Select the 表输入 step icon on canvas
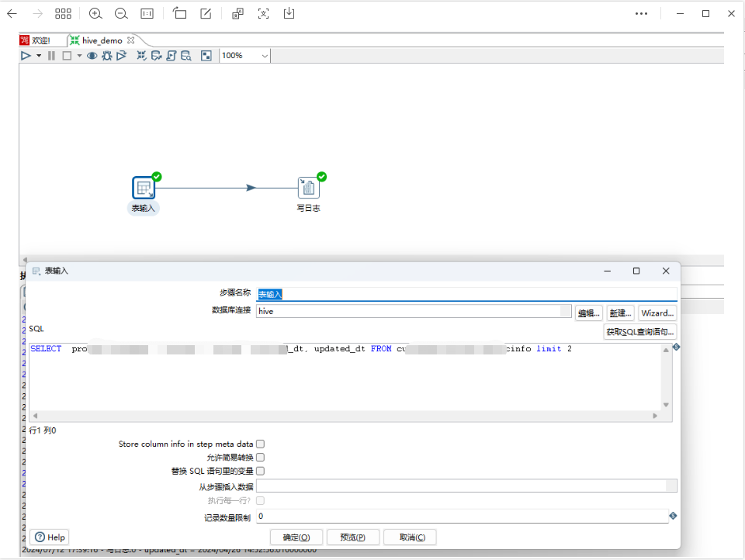 [144, 188]
